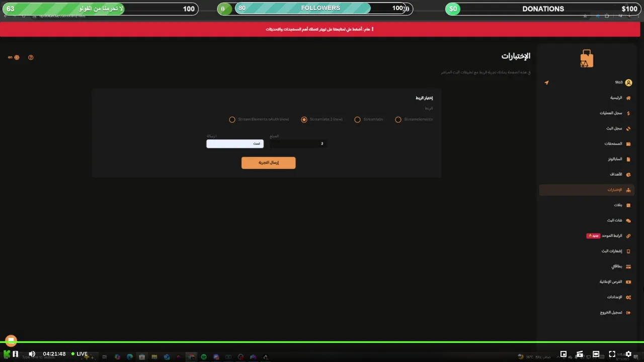Open the home page icon in sidebar
644x362 pixels.
628,98
